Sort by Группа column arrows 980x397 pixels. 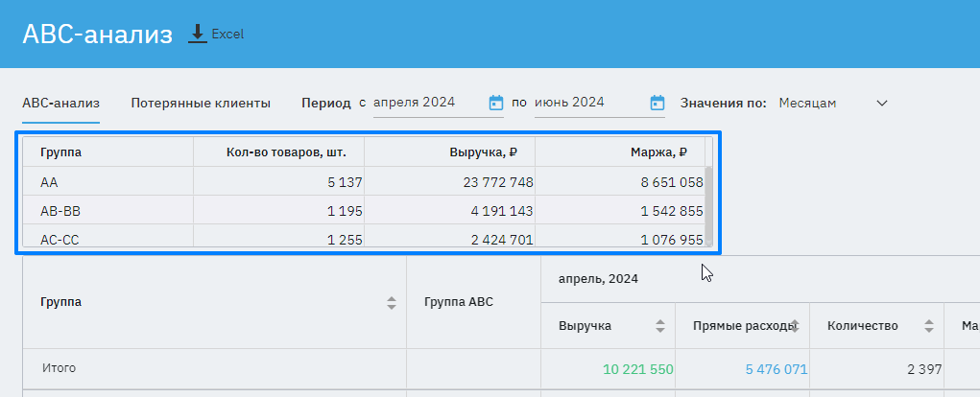[392, 303]
